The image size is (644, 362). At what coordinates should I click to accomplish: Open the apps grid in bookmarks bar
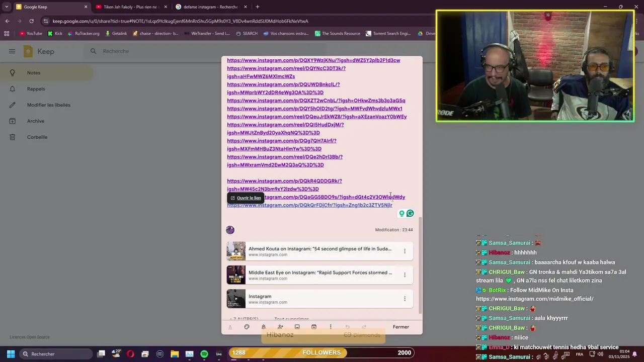[7, 34]
